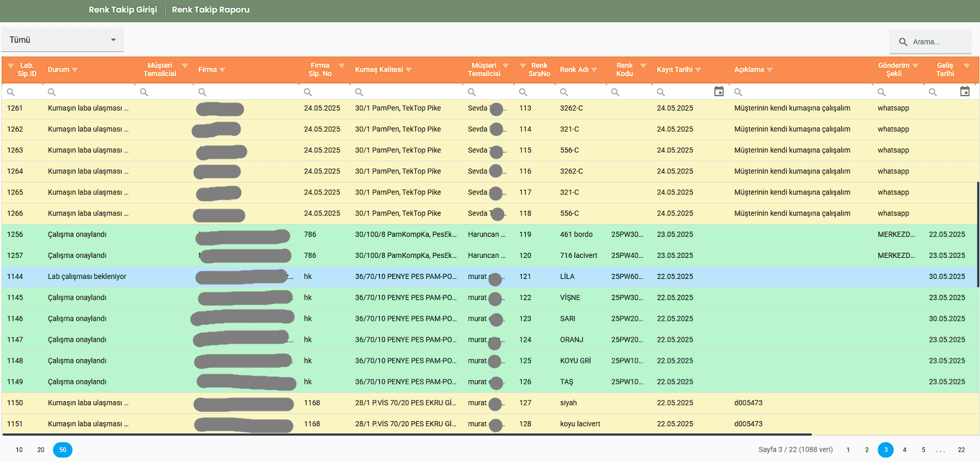Select the 50 rows per page option
Screen dimensions: 980x462
click(63, 450)
